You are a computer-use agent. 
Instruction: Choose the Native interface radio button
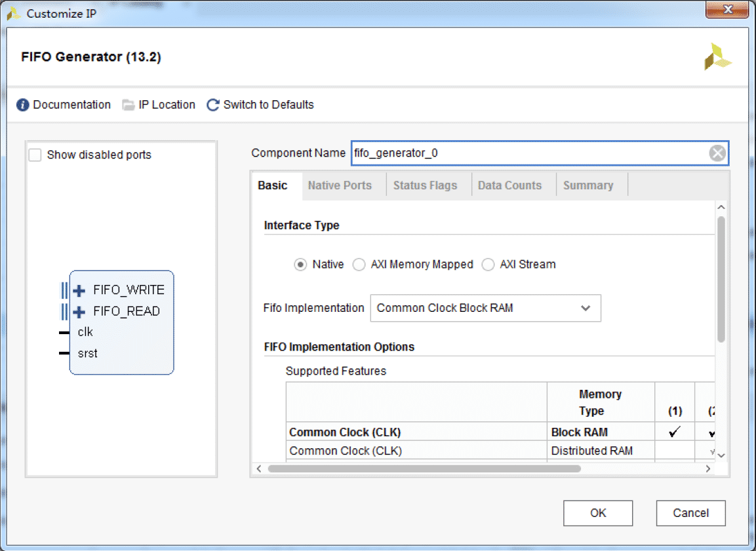[300, 265]
